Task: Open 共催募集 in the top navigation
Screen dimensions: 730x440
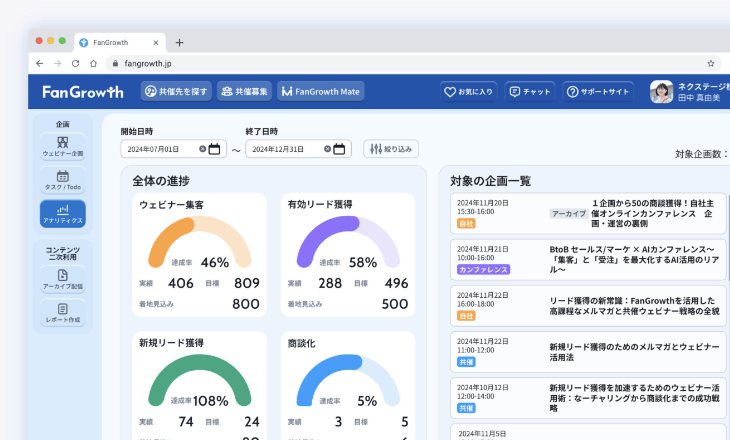Action: pos(244,92)
